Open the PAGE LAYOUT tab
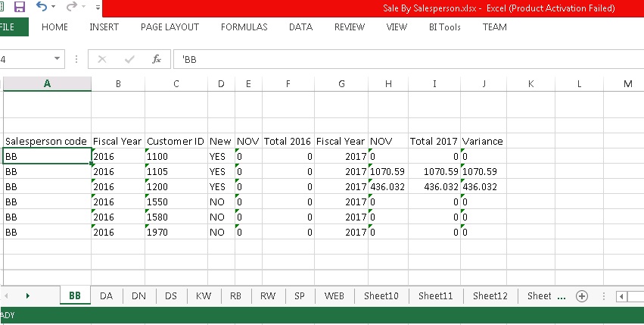Viewport: 644px width, 325px height. point(170,27)
